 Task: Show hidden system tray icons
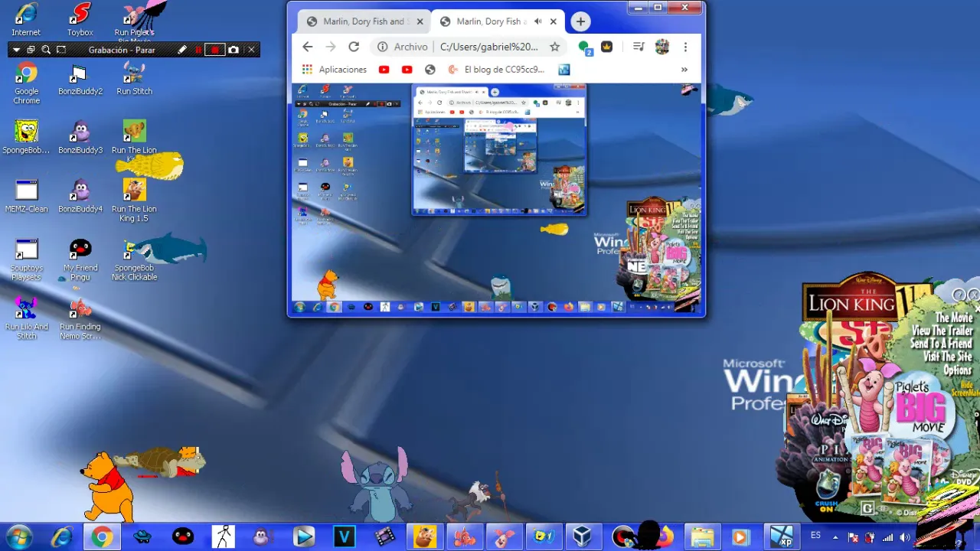pyautogui.click(x=836, y=536)
